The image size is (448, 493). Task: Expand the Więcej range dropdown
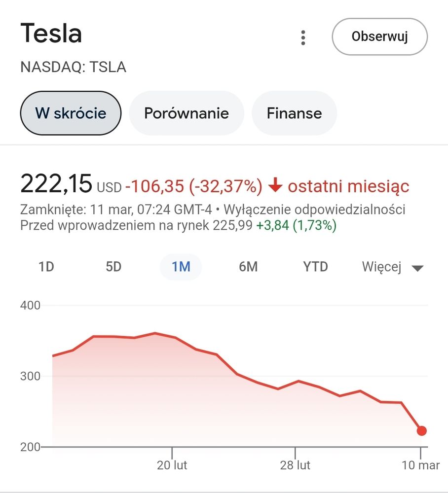pos(382,267)
